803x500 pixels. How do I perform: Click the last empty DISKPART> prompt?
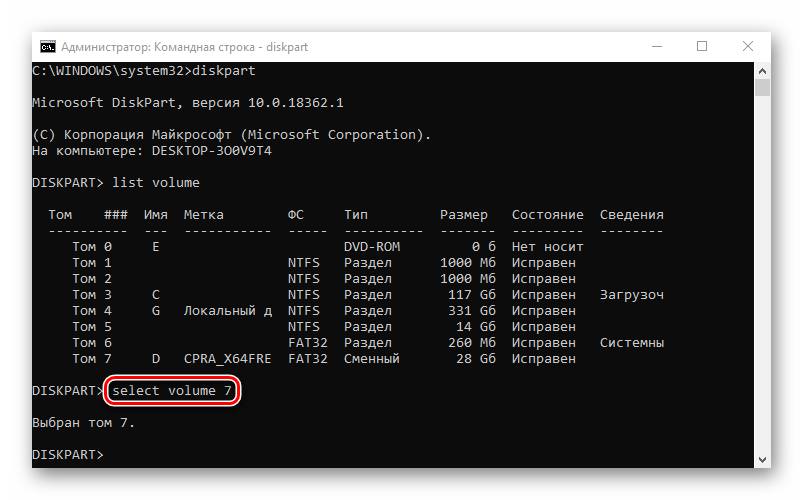coord(68,454)
